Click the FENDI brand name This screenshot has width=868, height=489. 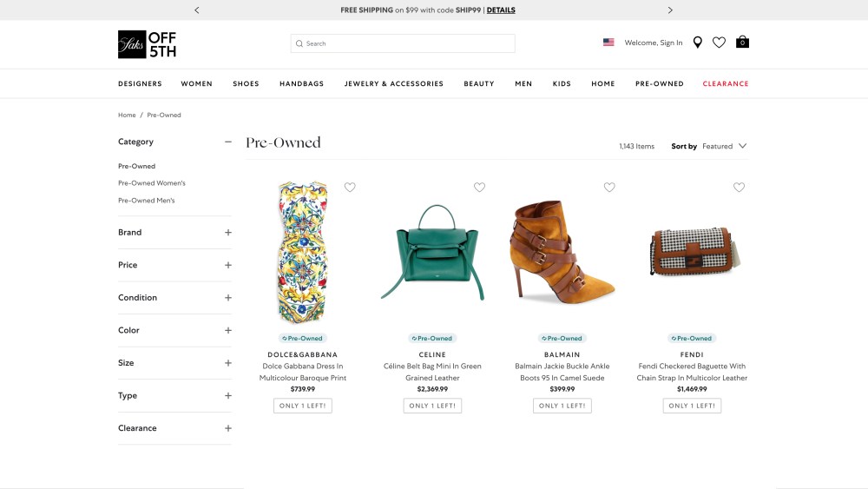click(692, 355)
